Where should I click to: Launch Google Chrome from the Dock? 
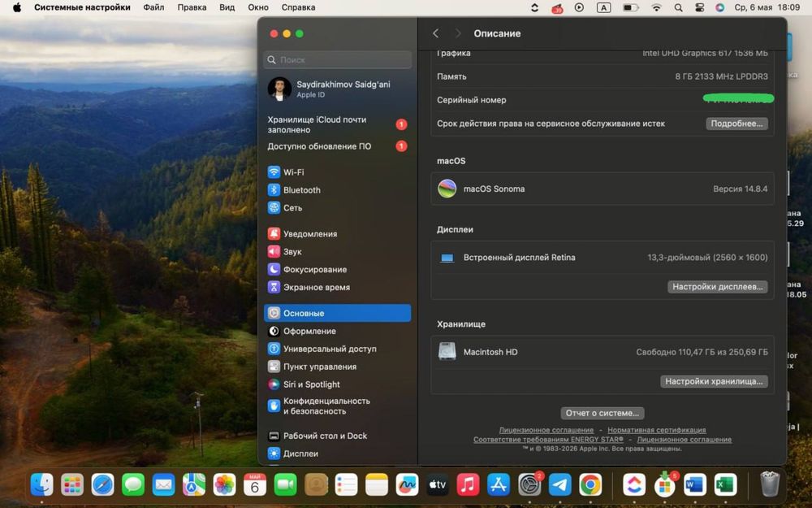tap(590, 485)
